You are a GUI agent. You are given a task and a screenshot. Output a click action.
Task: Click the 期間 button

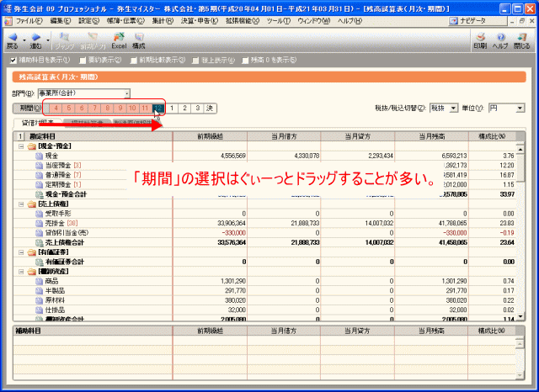(27, 108)
